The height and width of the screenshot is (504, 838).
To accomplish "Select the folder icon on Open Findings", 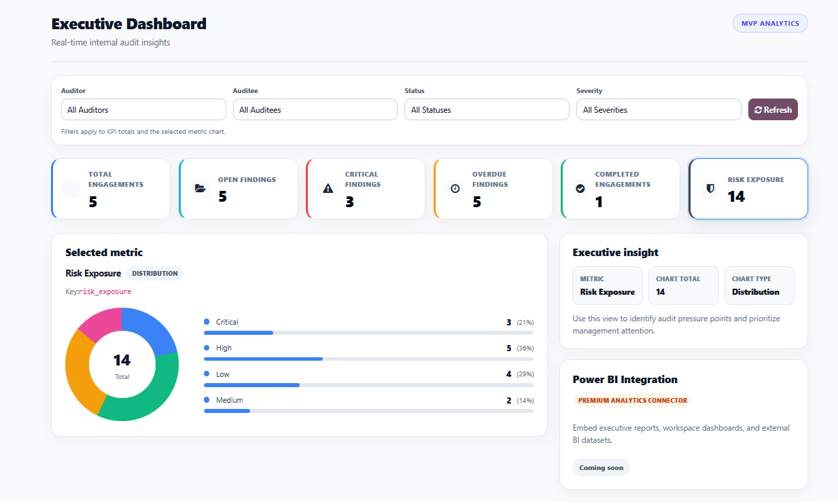I will (x=200, y=189).
